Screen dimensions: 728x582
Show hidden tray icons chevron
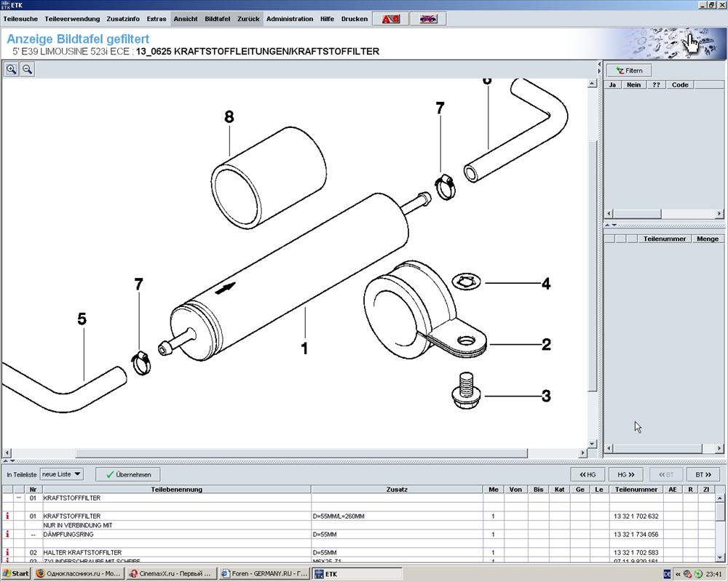tap(677, 574)
